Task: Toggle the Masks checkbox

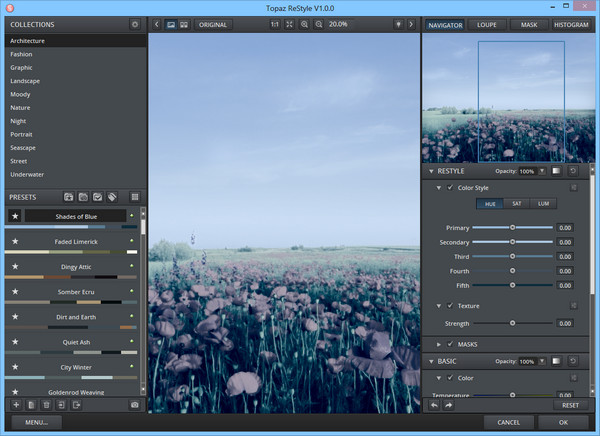Action: tap(450, 344)
